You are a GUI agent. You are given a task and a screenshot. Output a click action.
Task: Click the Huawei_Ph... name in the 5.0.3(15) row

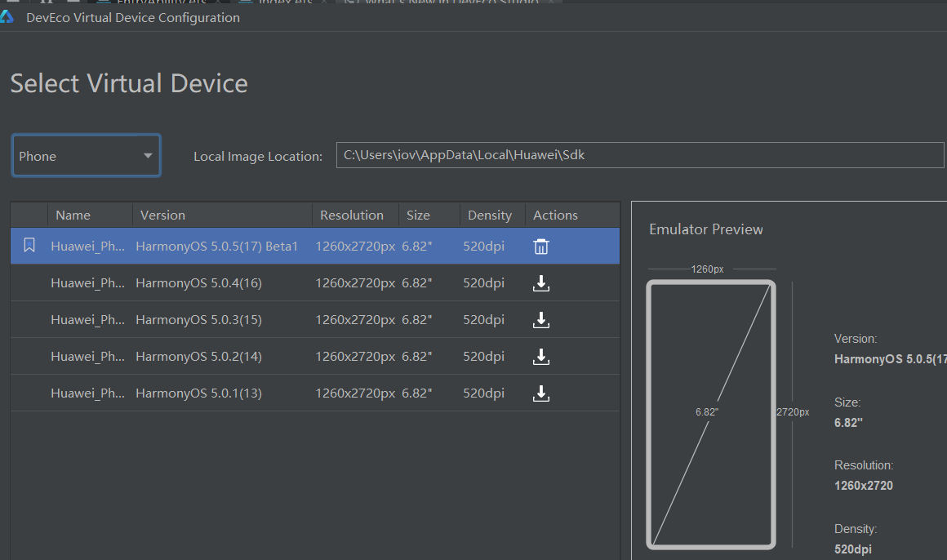coord(87,320)
